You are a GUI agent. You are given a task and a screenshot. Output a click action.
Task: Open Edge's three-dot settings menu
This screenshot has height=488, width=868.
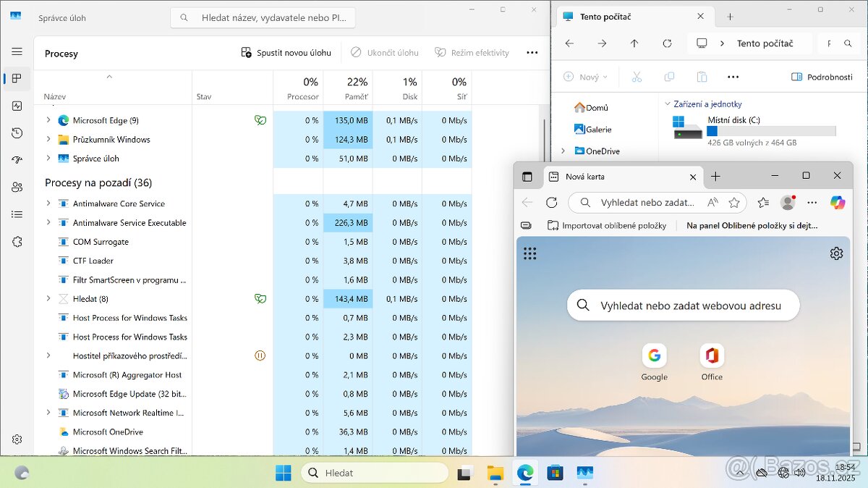812,203
